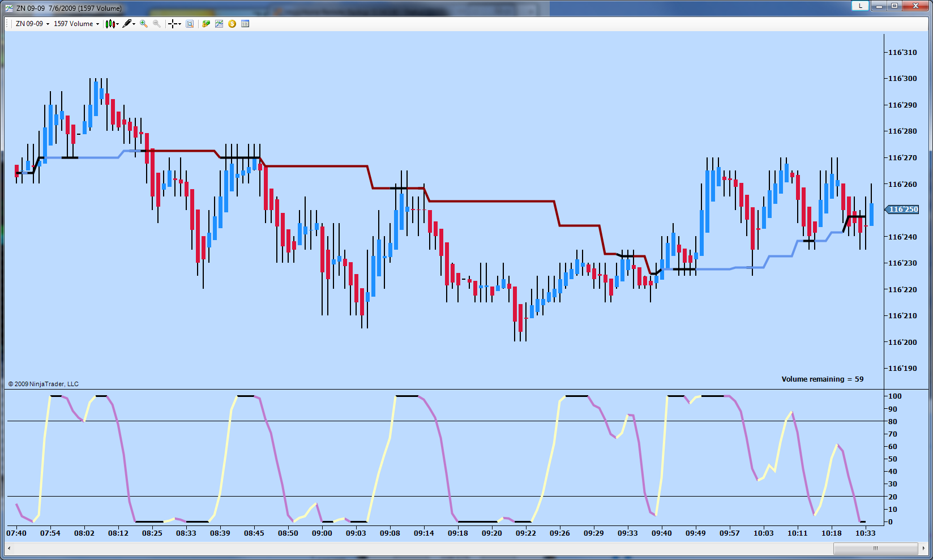The image size is (933, 560).
Task: Click the 09:49 time axis label
Action: 696,533
